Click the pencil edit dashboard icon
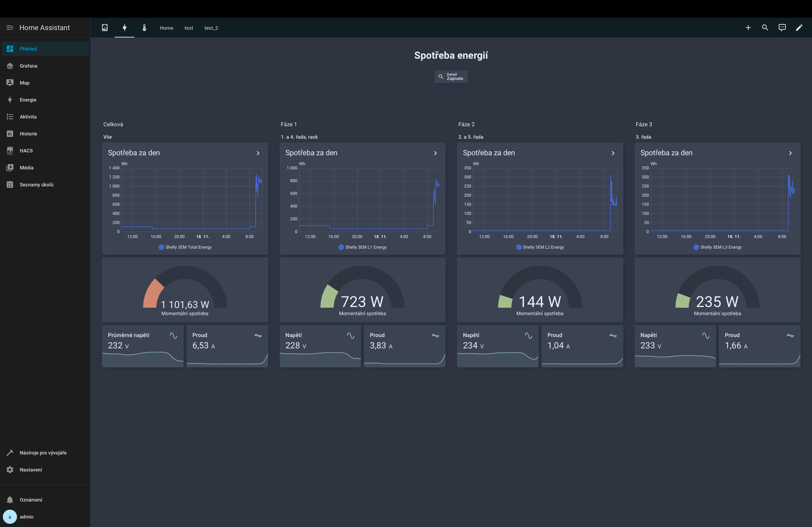The height and width of the screenshot is (527, 812). coord(799,28)
